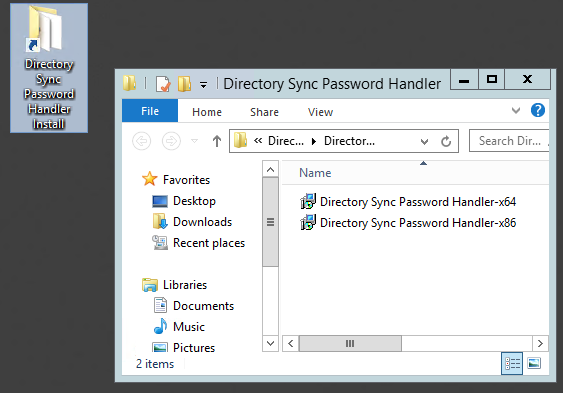Click the x86 installer icon

[x=308, y=223]
